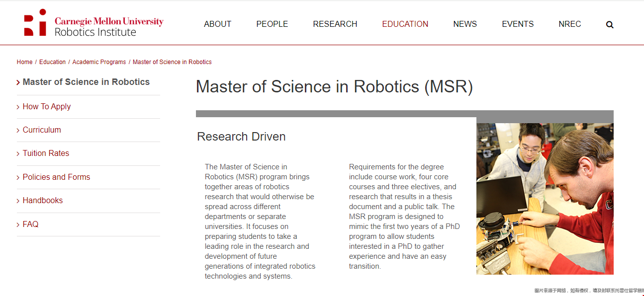Open the NREC menu
This screenshot has width=644, height=296.
569,24
